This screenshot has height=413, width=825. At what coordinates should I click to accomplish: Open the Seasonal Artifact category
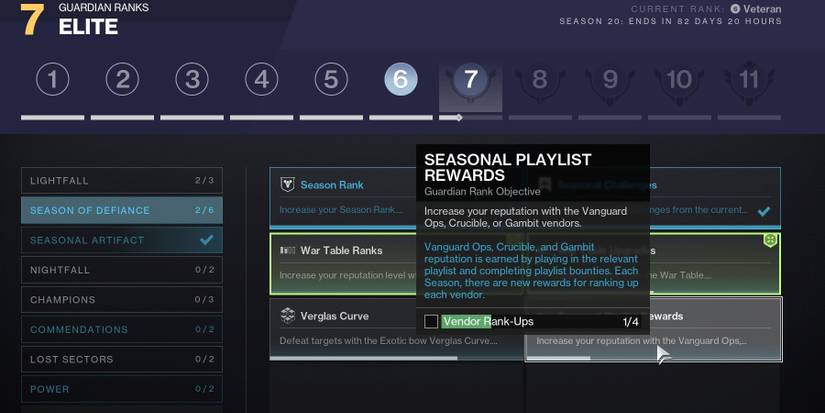point(122,240)
